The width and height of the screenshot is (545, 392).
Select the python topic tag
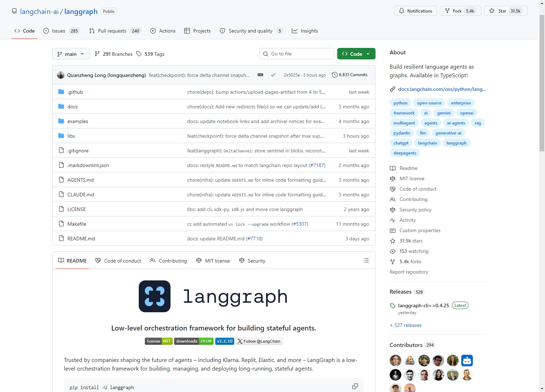401,103
